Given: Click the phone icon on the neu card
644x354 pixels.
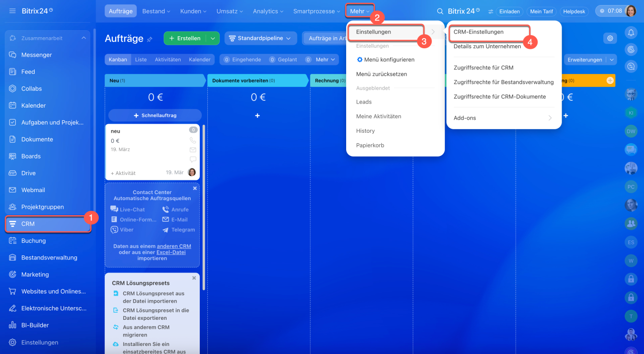Looking at the screenshot, I should [x=193, y=141].
